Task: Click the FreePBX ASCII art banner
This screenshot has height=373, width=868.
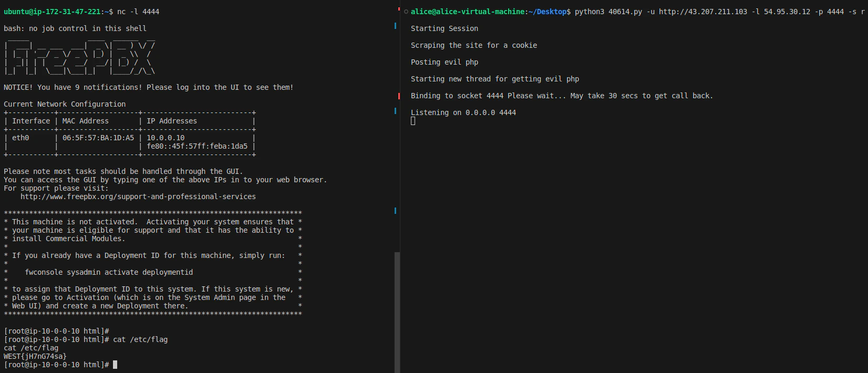Action: tap(79, 56)
